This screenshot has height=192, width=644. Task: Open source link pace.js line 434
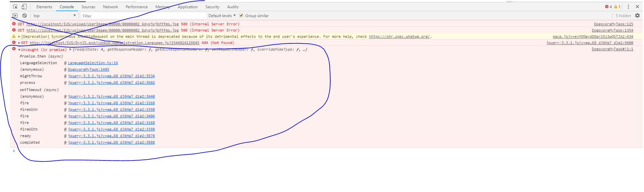coord(593,36)
